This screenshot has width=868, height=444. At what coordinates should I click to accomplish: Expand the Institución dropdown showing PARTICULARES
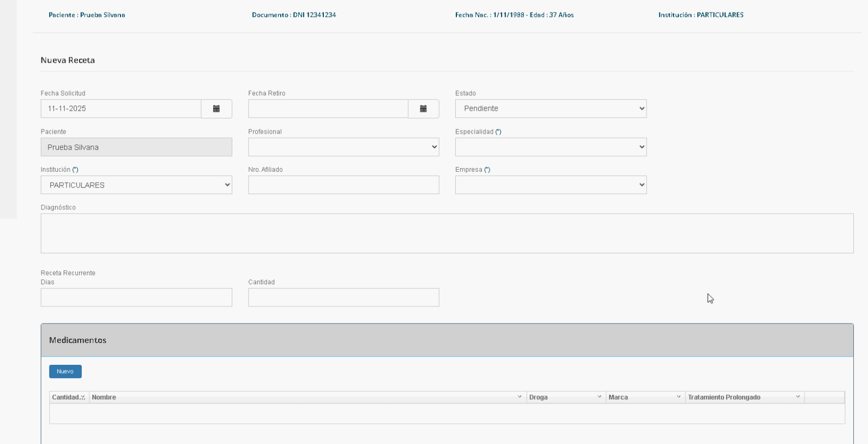(136, 185)
